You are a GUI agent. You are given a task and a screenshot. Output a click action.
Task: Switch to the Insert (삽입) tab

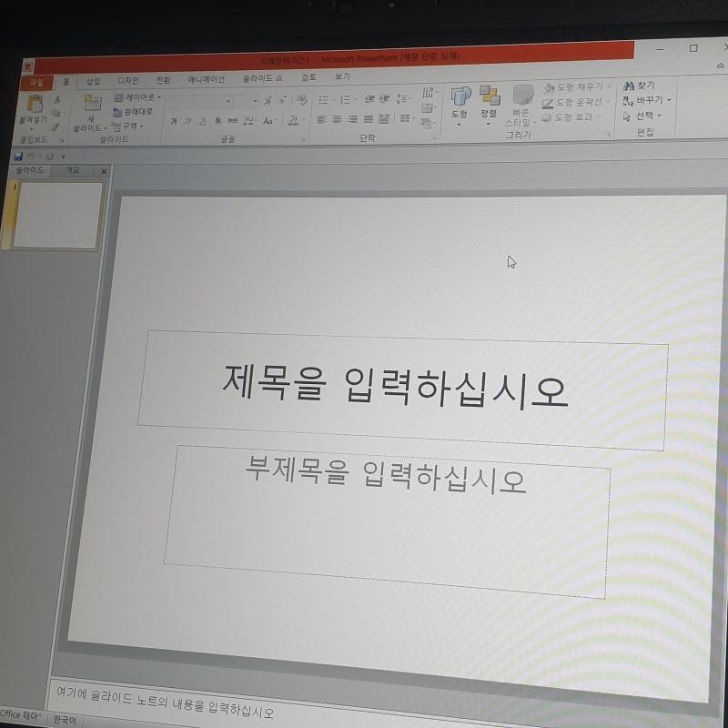(x=94, y=82)
